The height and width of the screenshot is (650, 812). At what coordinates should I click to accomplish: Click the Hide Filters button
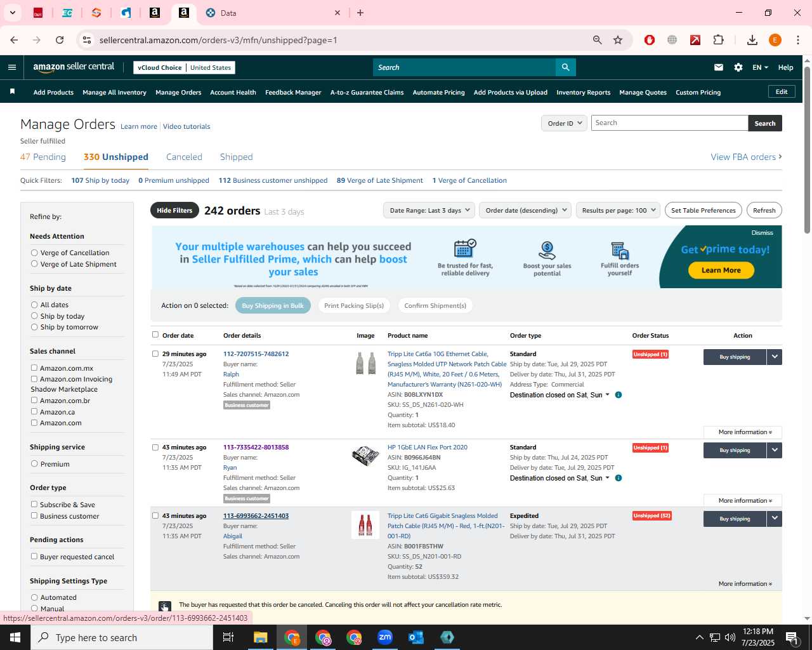pos(174,210)
